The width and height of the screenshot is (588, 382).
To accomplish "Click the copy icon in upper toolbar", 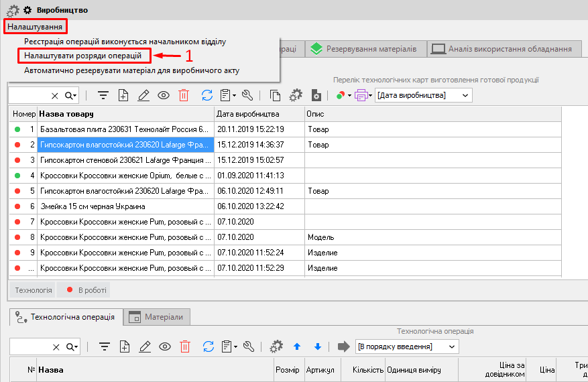I will 275,96.
